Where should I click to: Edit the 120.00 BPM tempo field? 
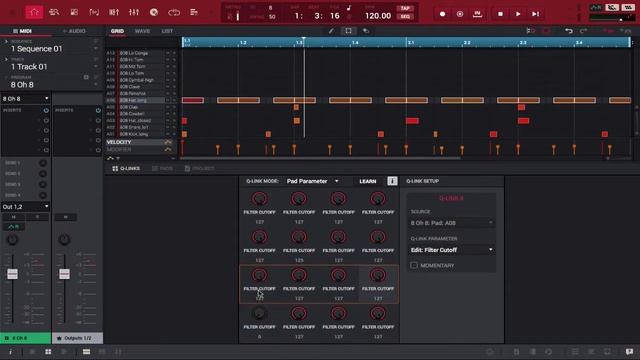(378, 16)
